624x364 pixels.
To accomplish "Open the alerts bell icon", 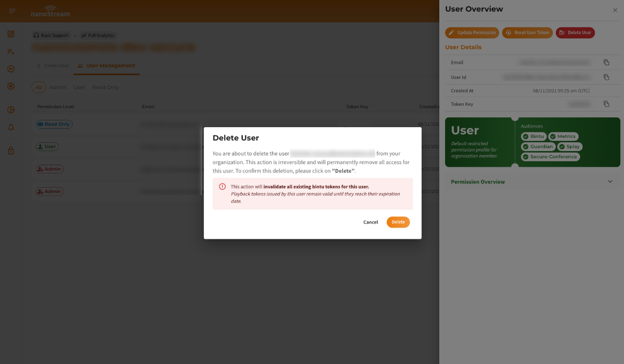I will pos(11,127).
